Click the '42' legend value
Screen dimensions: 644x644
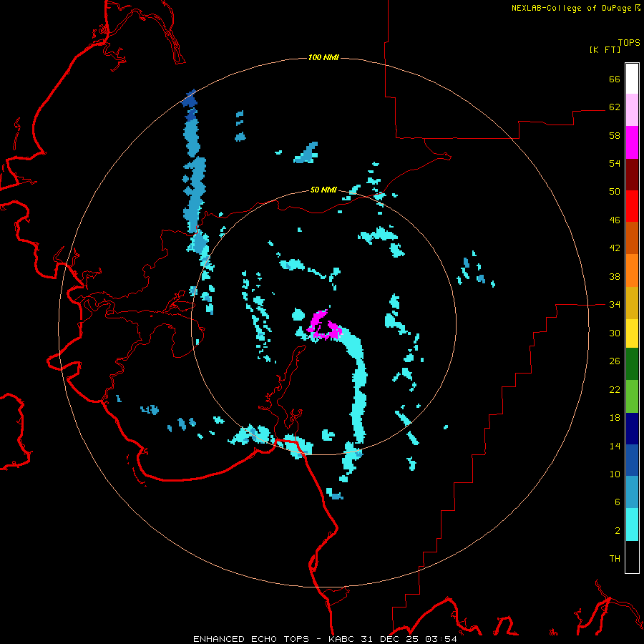[615, 248]
